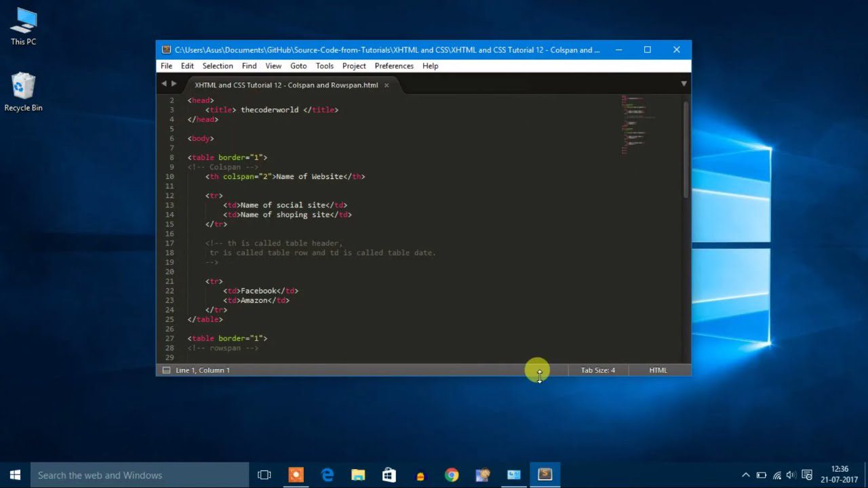Open the Preferences menu
Viewport: 868px width, 488px height.
[394, 66]
